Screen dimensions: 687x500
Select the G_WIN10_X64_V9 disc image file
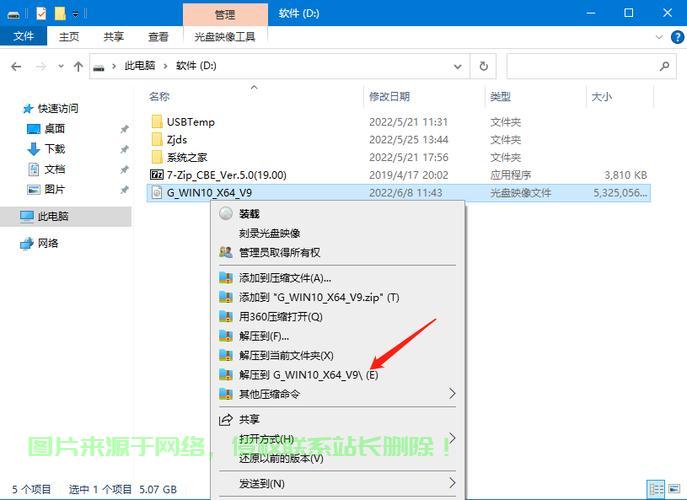pos(398,193)
